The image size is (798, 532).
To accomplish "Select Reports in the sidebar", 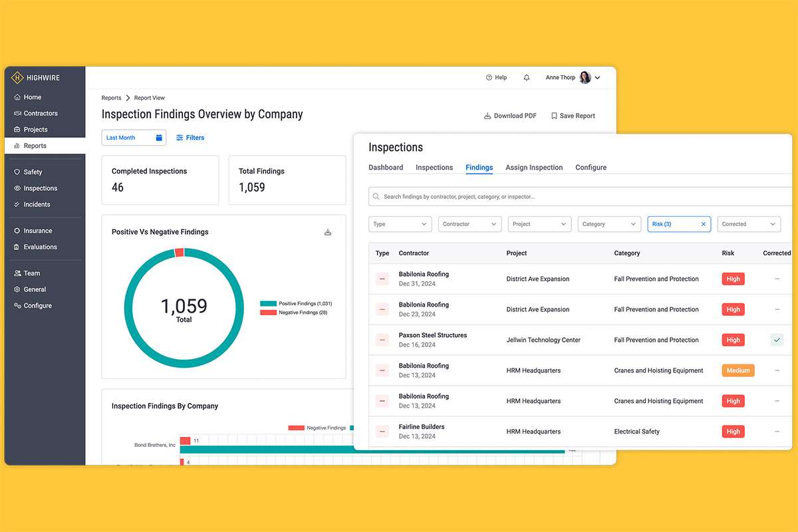I will click(x=45, y=146).
